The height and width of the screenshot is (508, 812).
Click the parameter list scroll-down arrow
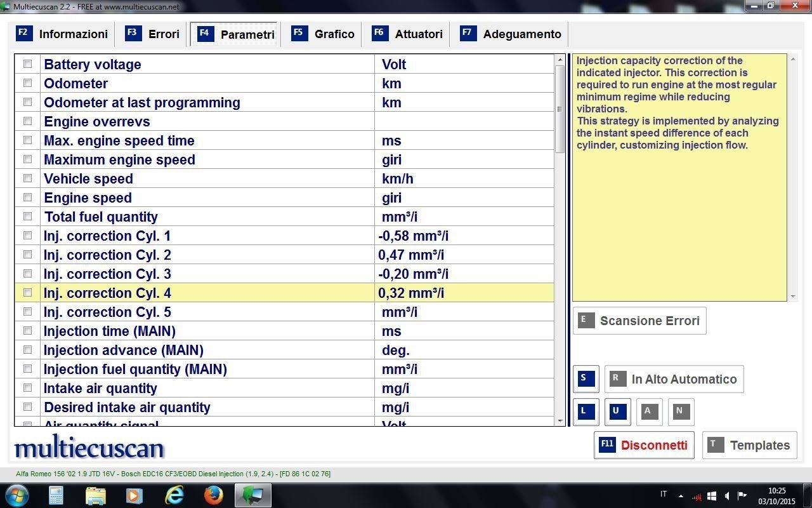pos(560,420)
